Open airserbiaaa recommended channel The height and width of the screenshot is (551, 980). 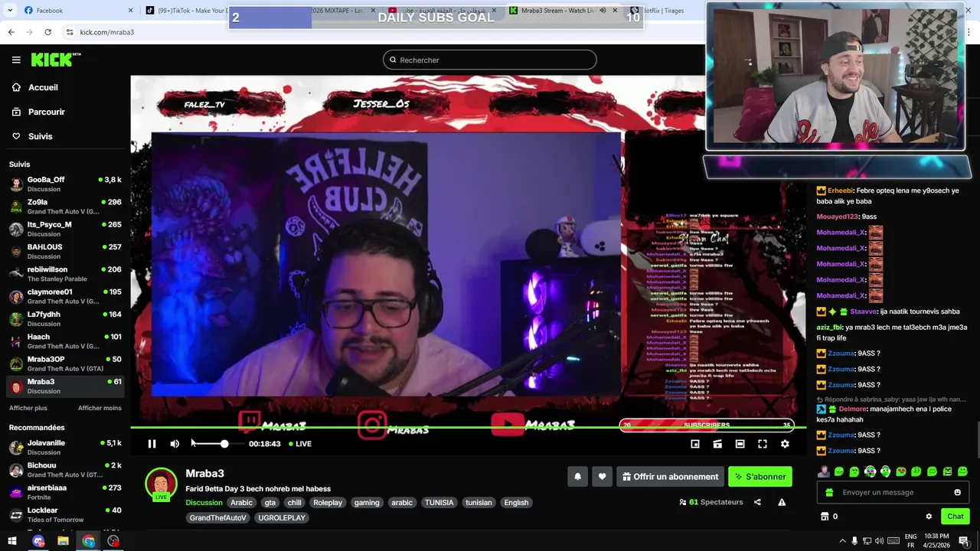tap(65, 492)
